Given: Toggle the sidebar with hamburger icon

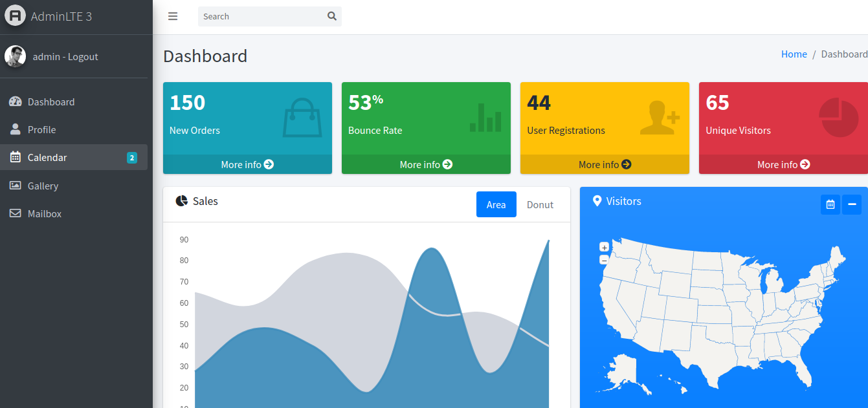Looking at the screenshot, I should coord(173,16).
